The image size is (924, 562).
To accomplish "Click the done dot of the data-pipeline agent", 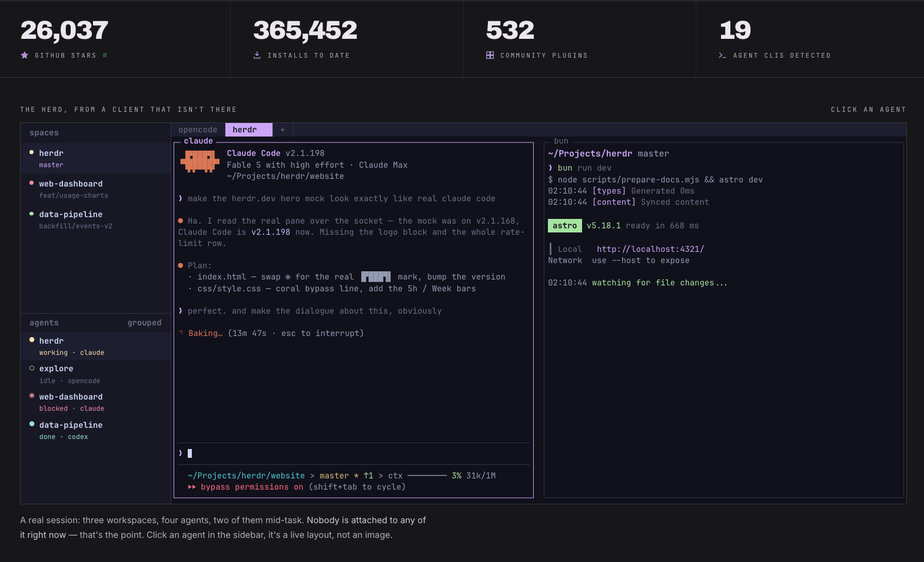I will tap(32, 424).
